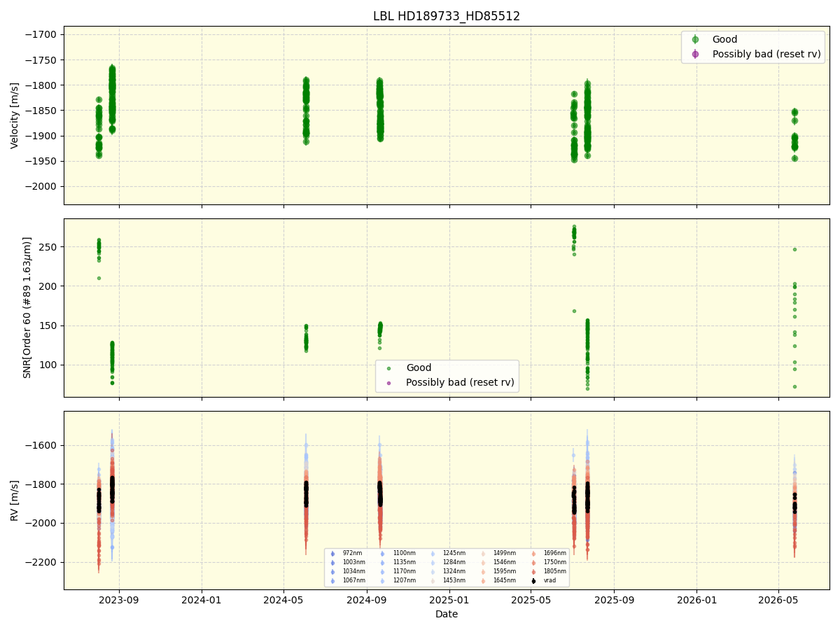
Task: Click the 1003nm legend marker
Action: [x=332, y=562]
